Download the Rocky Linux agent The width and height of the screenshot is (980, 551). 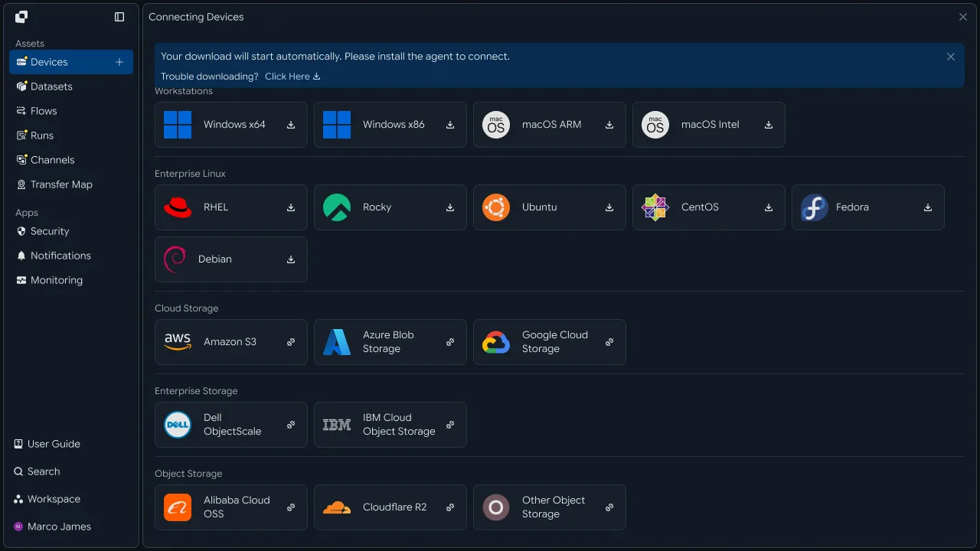(x=450, y=207)
